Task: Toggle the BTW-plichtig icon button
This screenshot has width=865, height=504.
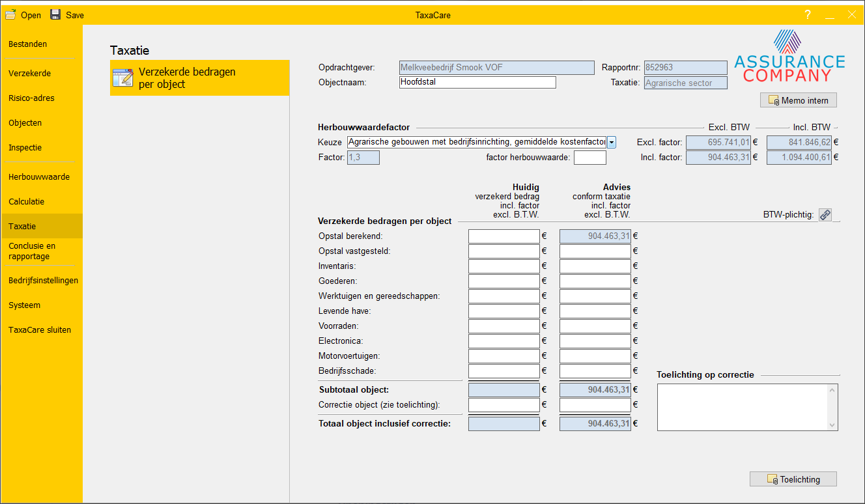Action: click(x=825, y=215)
